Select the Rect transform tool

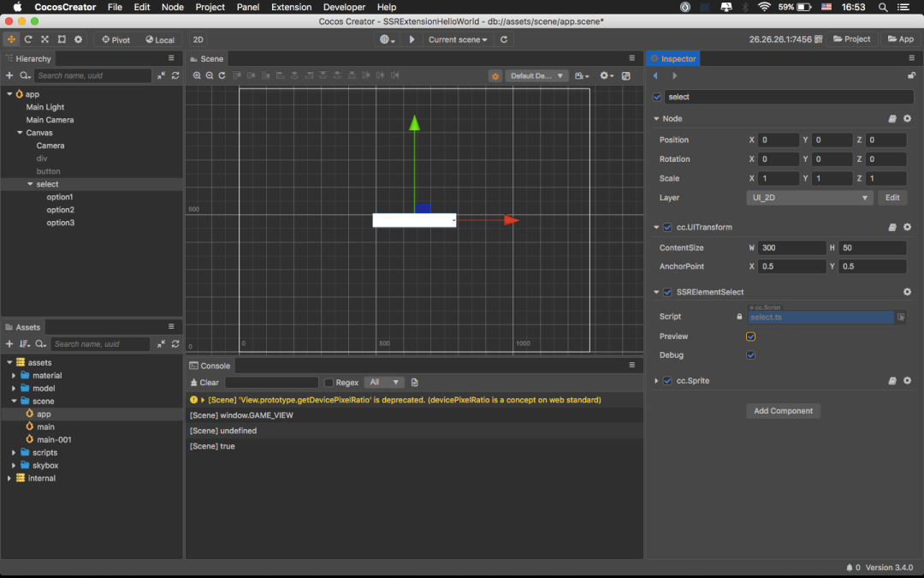click(x=62, y=39)
